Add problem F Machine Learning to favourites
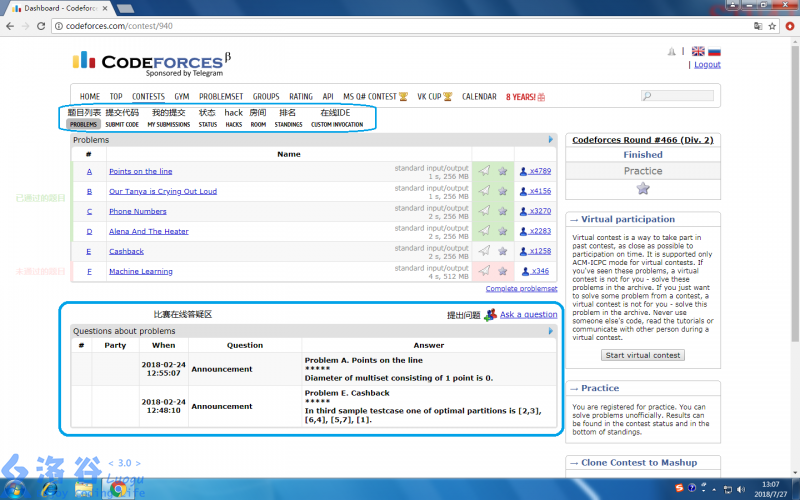The height and width of the screenshot is (500, 800). 503,271
